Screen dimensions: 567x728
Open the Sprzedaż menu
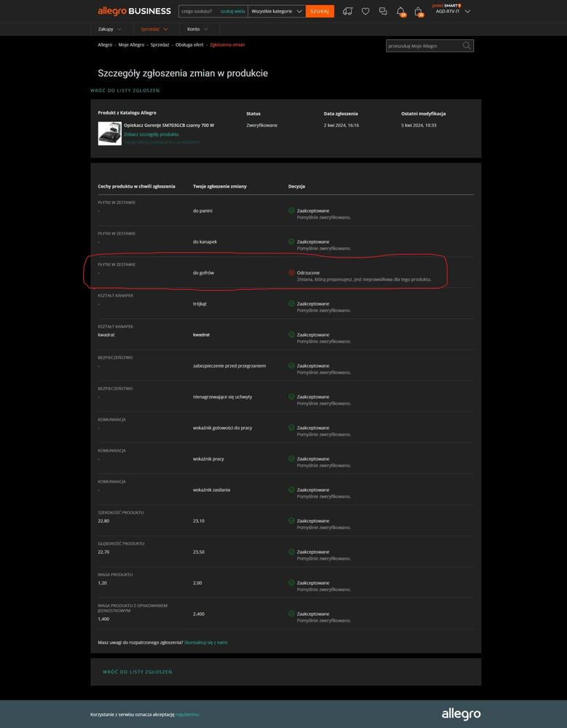tap(155, 29)
